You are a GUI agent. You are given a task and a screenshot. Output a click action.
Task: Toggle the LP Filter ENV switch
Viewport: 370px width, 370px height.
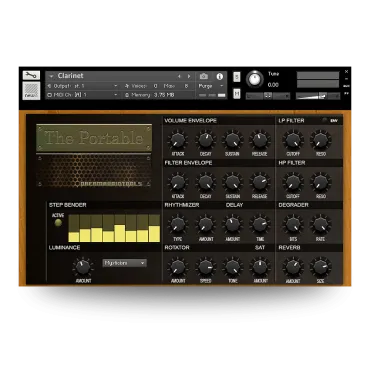[324, 120]
